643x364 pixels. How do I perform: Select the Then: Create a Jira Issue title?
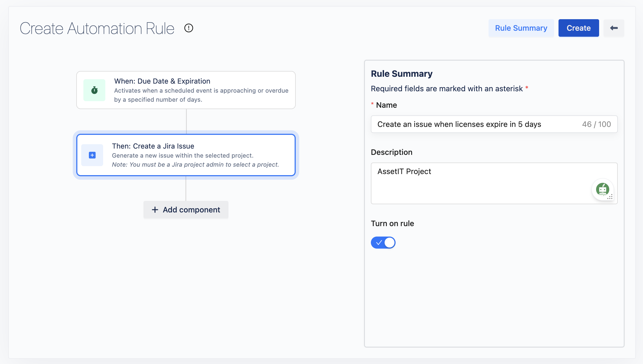click(x=153, y=146)
